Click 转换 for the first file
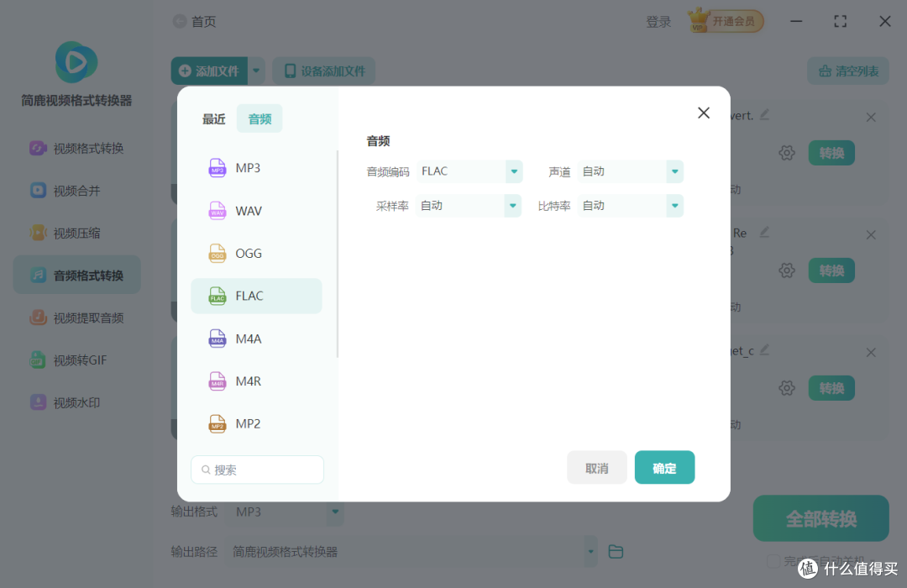 click(x=831, y=153)
